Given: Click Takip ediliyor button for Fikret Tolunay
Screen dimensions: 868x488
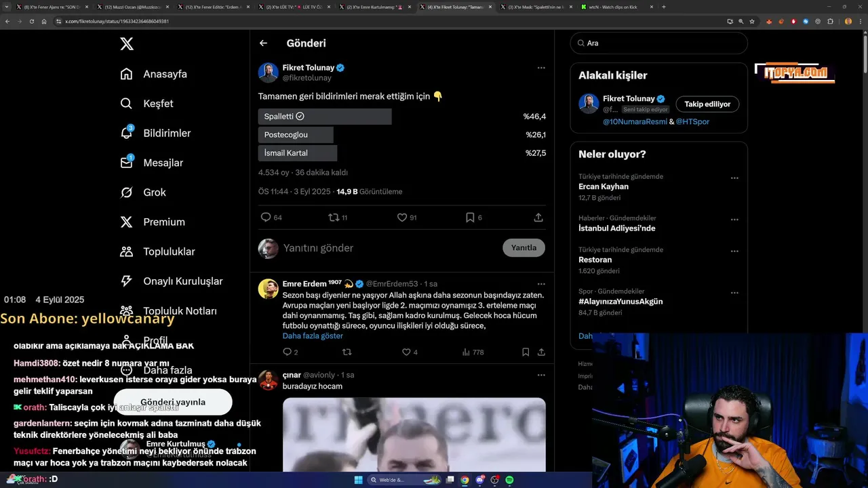Looking at the screenshot, I should click(707, 104).
